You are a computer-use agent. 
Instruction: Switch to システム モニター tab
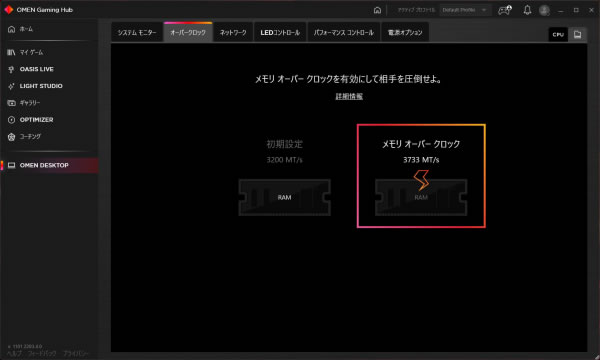coord(137,33)
